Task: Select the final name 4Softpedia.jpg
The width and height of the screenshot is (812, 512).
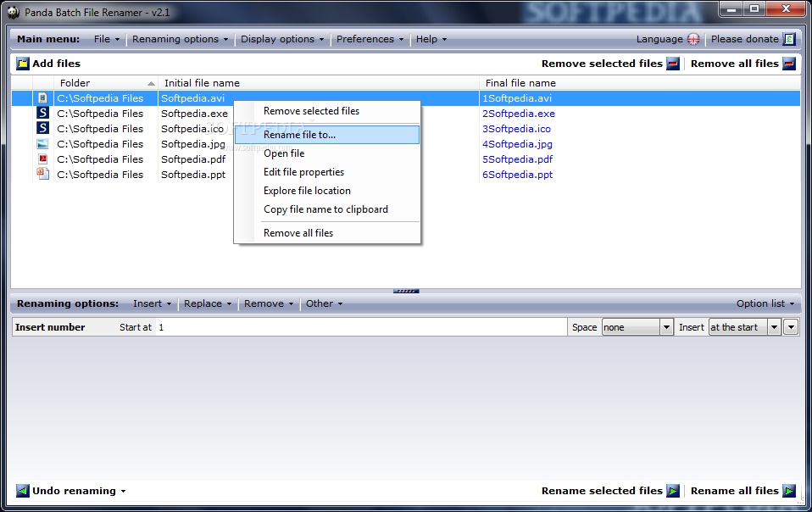Action: click(517, 144)
